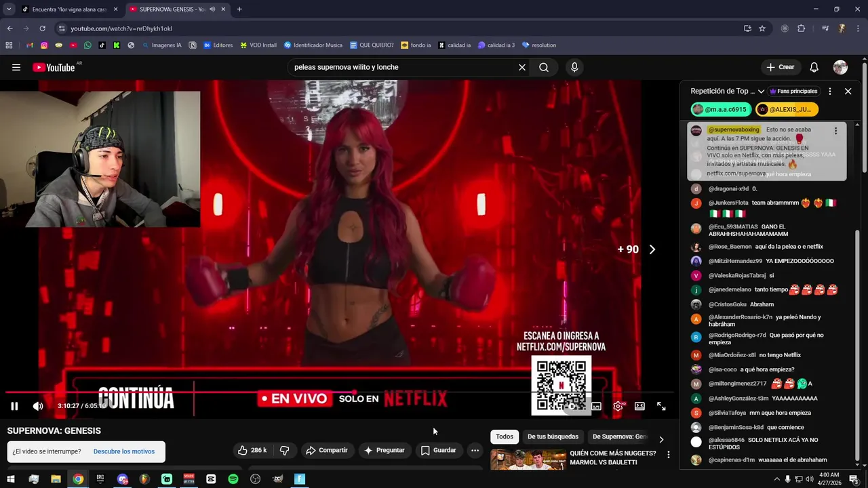
Task: Start voice search with microphone
Action: (x=574, y=67)
